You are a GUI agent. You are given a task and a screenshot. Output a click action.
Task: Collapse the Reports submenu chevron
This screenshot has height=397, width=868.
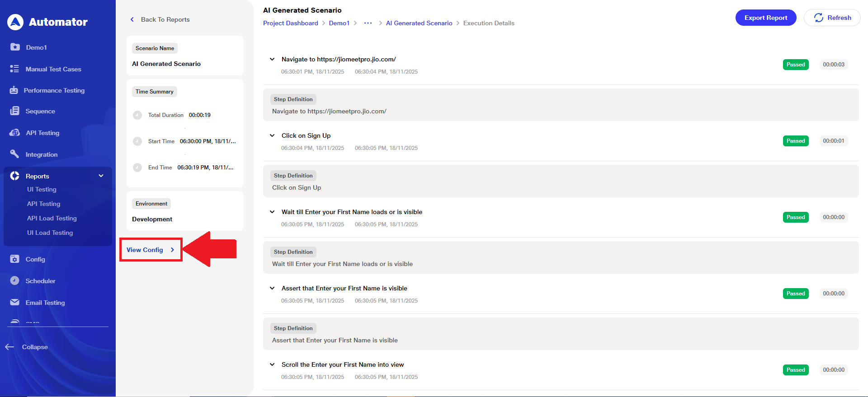[x=101, y=176]
